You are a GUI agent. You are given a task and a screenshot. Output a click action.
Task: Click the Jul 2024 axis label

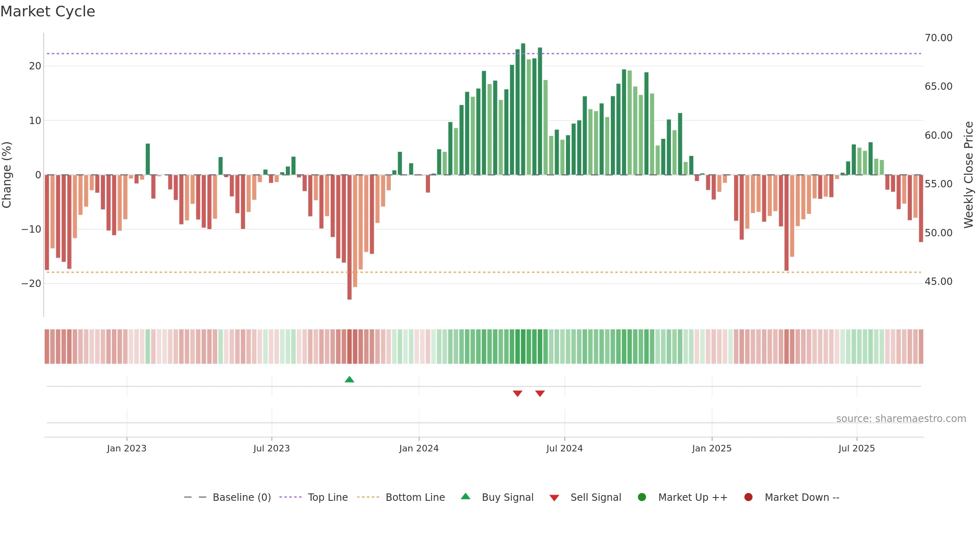tap(565, 448)
